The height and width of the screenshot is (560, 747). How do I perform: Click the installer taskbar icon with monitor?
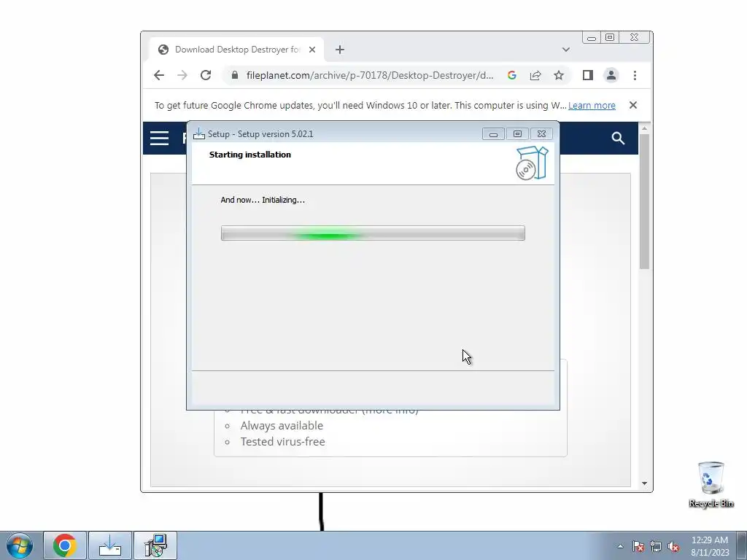click(x=155, y=545)
